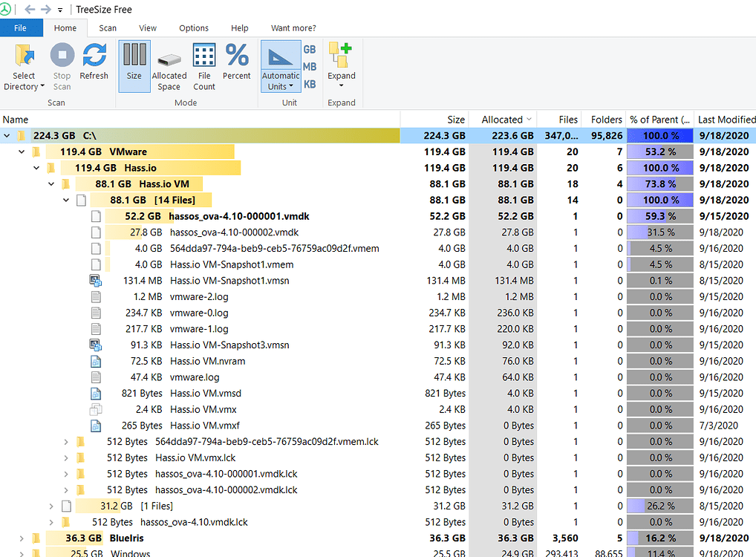Screen dimensions: 756x557
Task: Open the Select Directory tool
Action: tap(24, 65)
